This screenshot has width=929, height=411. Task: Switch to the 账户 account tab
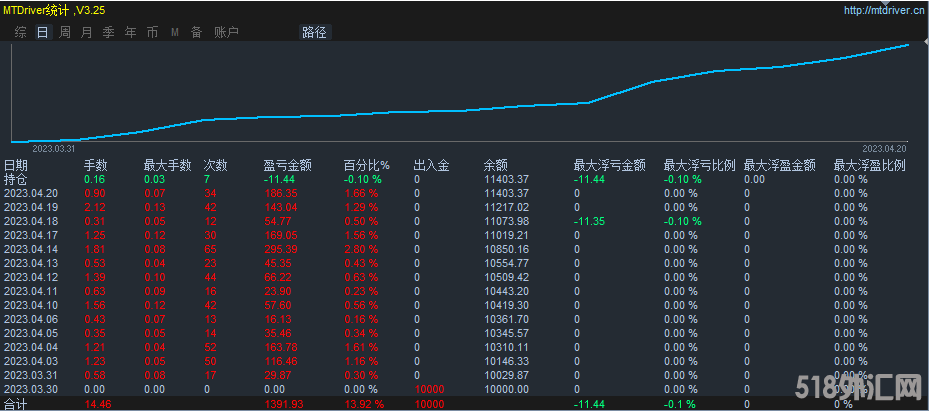[226, 32]
